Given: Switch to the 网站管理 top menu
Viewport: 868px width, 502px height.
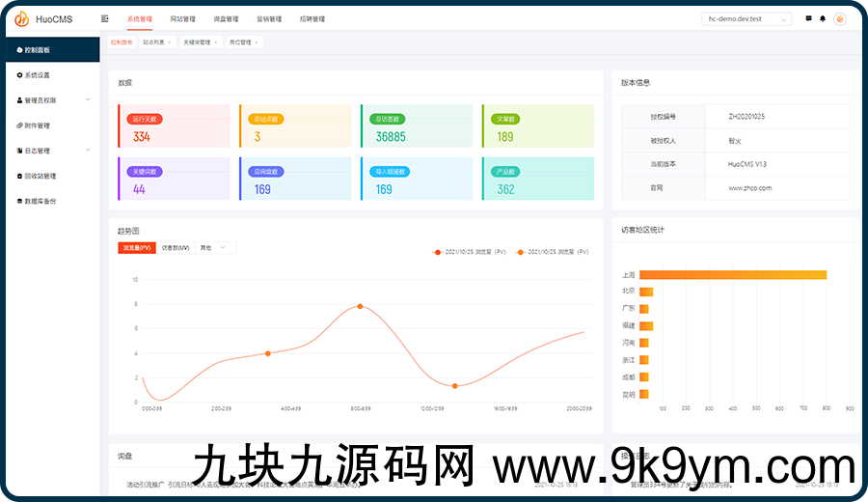Looking at the screenshot, I should [x=182, y=19].
